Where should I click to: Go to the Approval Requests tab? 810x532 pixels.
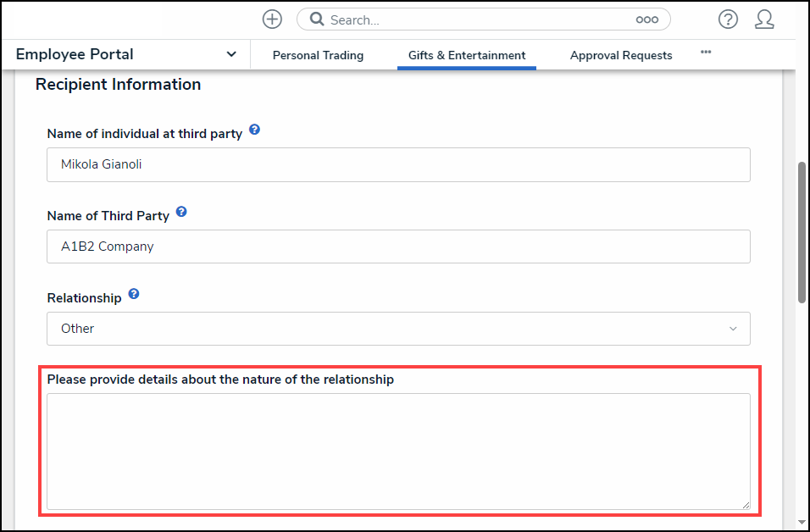[x=621, y=55]
